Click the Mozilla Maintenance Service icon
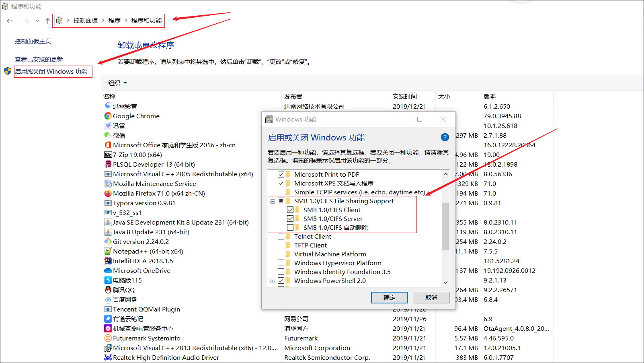The height and width of the screenshot is (363, 644). 108,184
